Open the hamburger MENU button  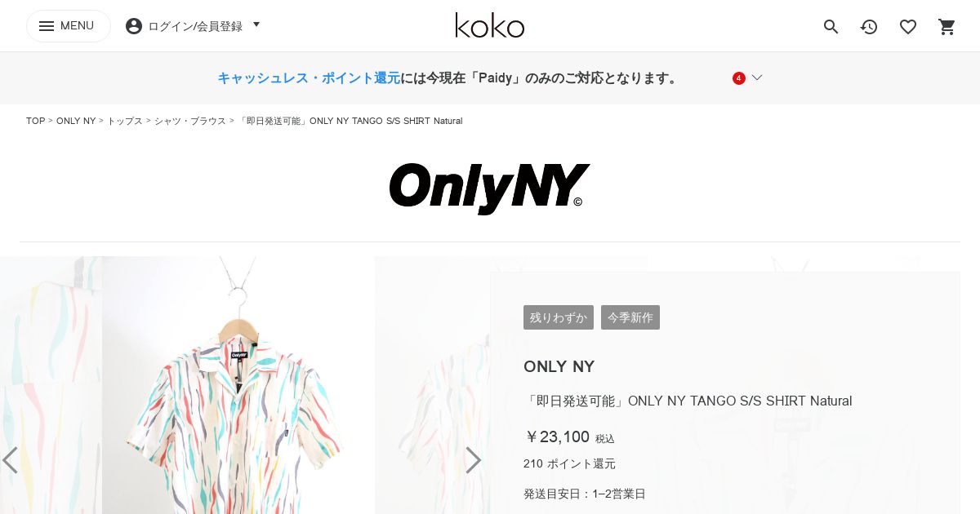(69, 26)
